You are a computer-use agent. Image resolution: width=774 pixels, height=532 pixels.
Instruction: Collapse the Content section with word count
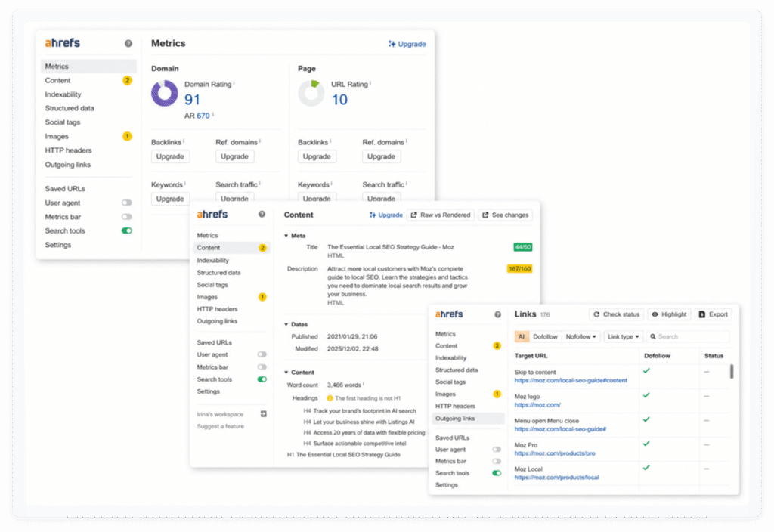point(286,373)
